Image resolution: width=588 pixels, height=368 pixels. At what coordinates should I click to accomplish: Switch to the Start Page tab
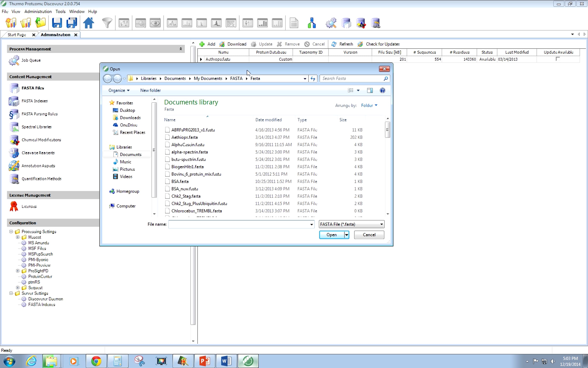coord(17,35)
